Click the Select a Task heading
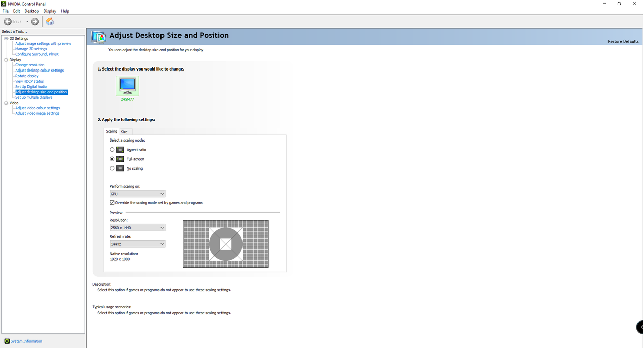 14,31
